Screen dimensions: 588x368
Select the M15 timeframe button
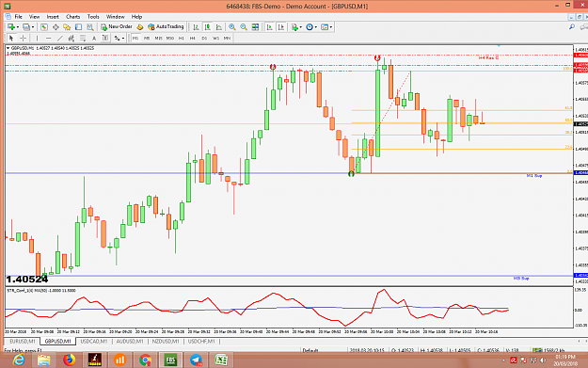[158, 38]
